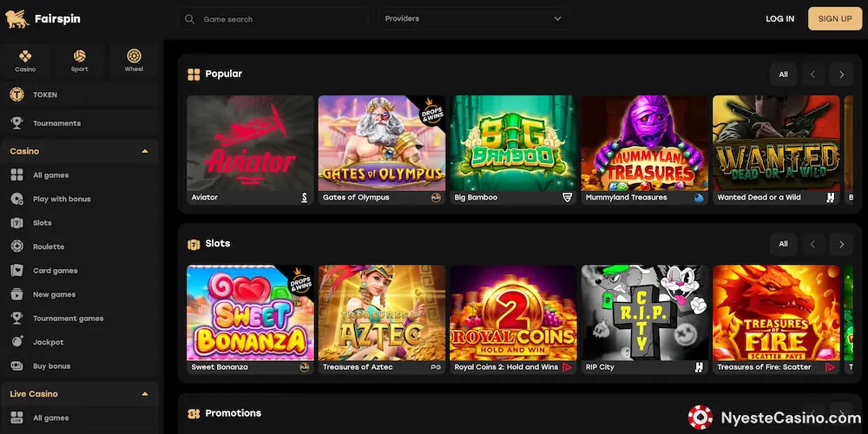
Task: Click the SIGN UP button
Action: coord(835,19)
